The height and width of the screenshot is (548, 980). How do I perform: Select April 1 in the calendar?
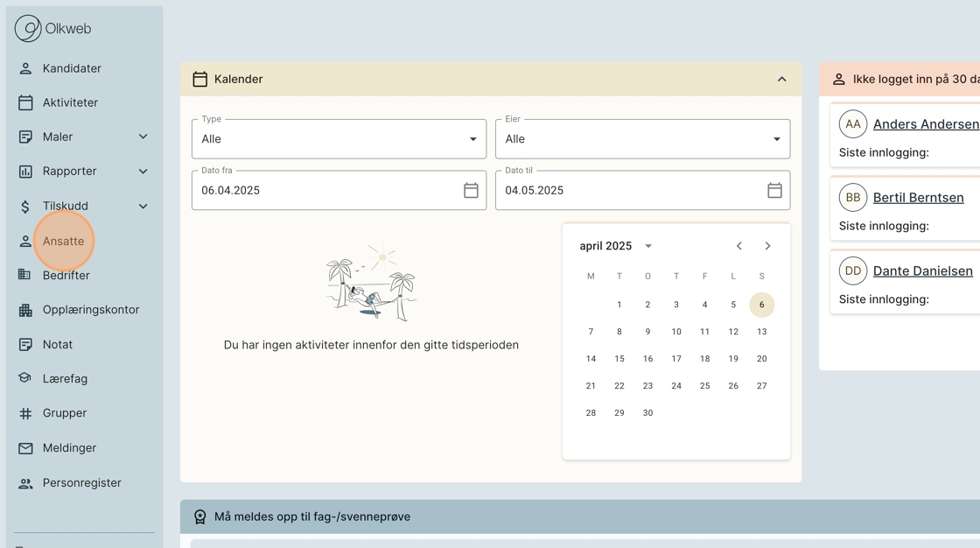point(619,305)
